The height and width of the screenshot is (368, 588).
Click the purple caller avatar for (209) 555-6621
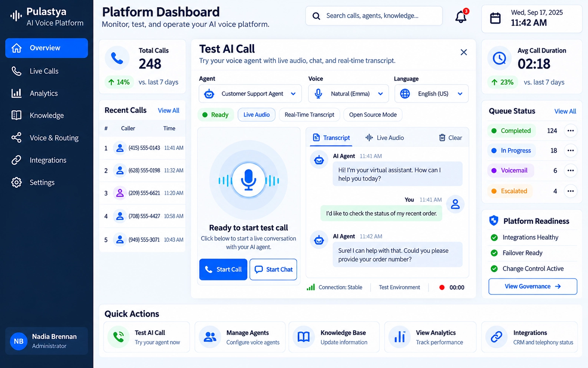pos(120,193)
